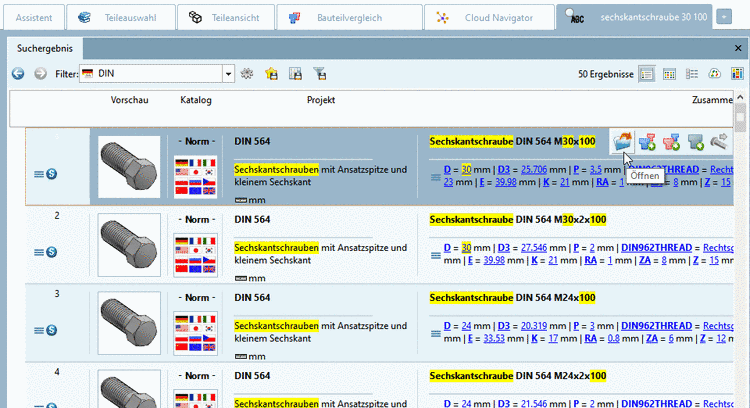Go back with the blue arrow button
This screenshot has height=408, width=750.
pyautogui.click(x=18, y=74)
